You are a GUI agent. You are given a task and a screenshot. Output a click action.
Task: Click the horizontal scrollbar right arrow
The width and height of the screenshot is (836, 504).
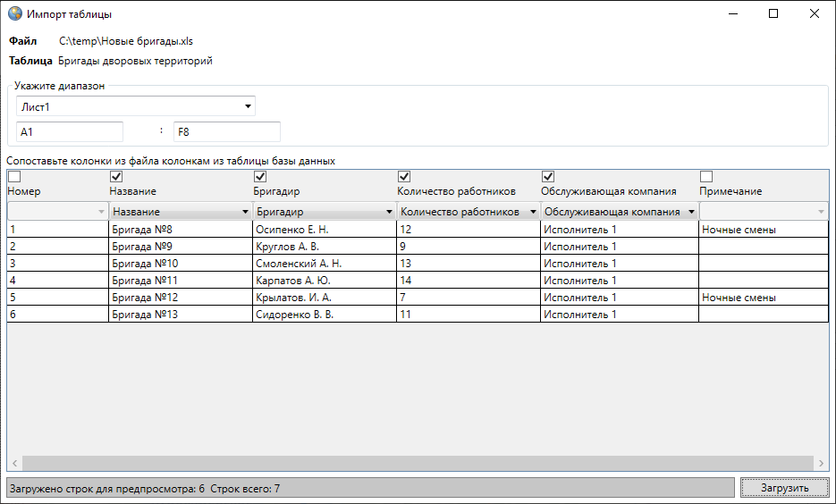(822, 464)
